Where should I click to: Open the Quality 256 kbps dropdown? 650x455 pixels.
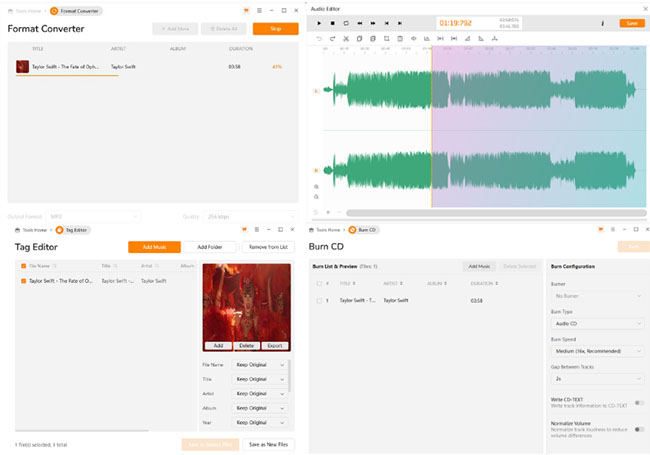click(x=250, y=216)
